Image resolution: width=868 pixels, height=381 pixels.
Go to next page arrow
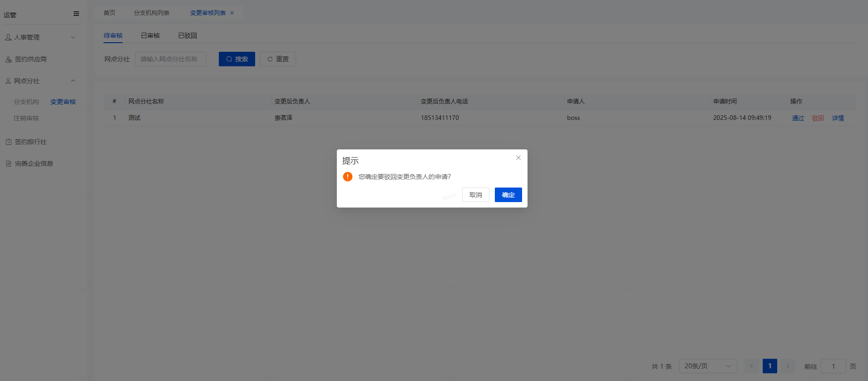[788, 366]
